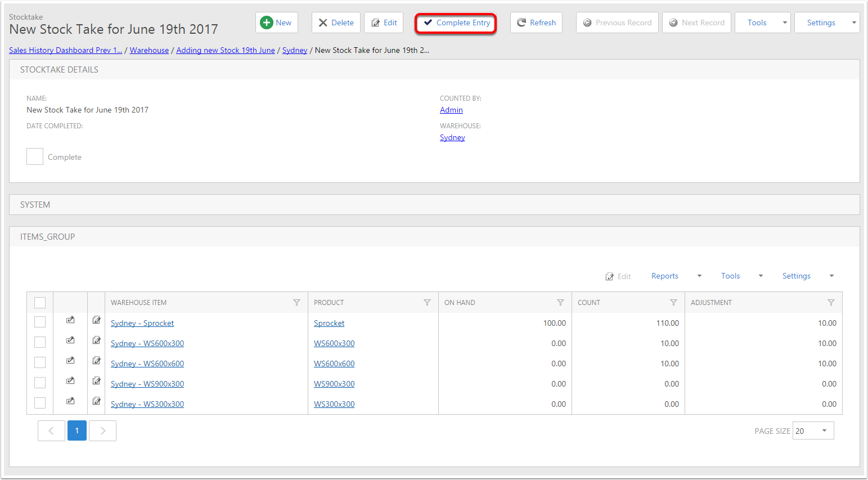Screen dimensions: 868x480
Task: Open the Sprocket product link
Action: [x=329, y=323]
